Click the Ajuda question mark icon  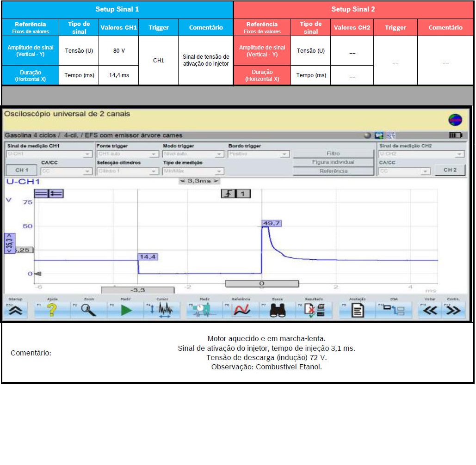[52, 311]
